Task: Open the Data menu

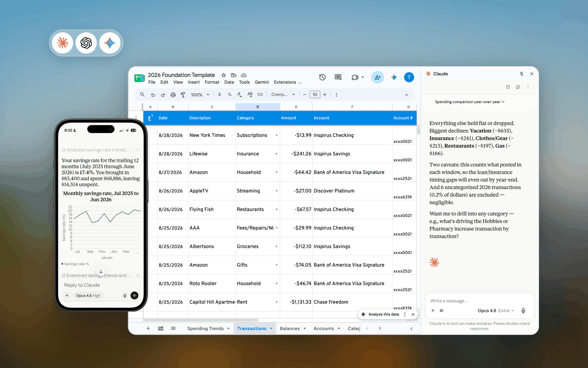Action: point(229,82)
